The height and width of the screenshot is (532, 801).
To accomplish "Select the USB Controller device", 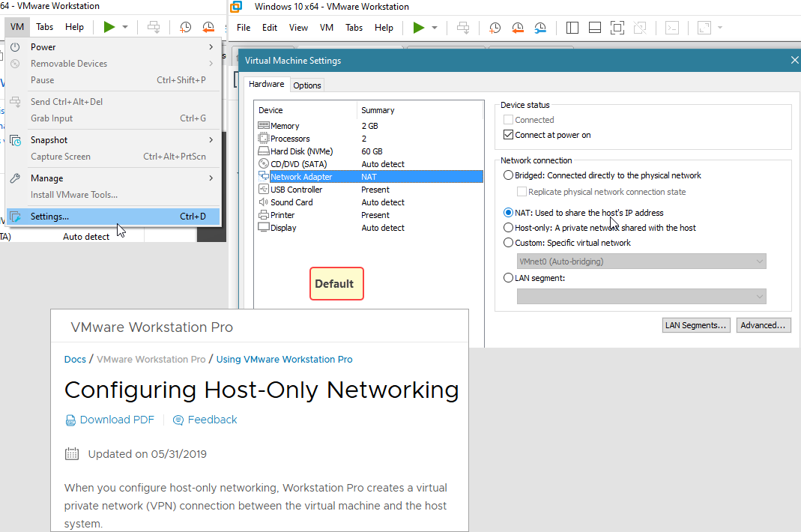I will 369,190.
